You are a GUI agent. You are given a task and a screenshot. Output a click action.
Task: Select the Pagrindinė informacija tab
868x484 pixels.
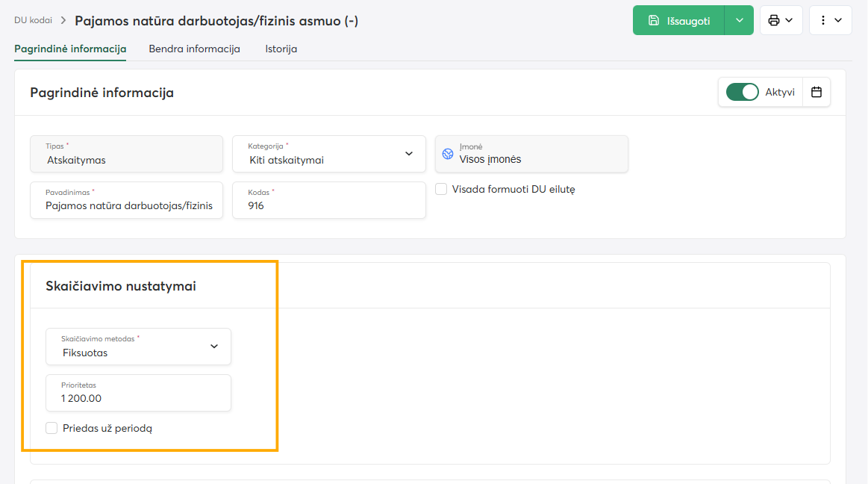(x=70, y=49)
